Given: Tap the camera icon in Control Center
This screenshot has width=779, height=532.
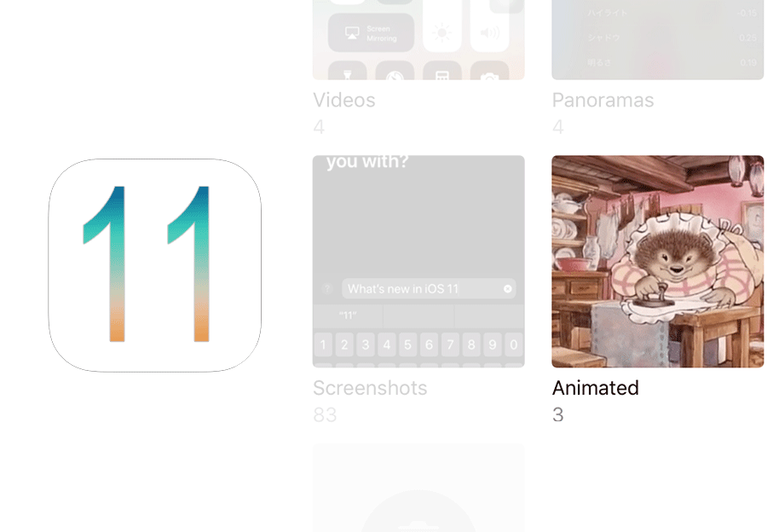Looking at the screenshot, I should [490, 71].
